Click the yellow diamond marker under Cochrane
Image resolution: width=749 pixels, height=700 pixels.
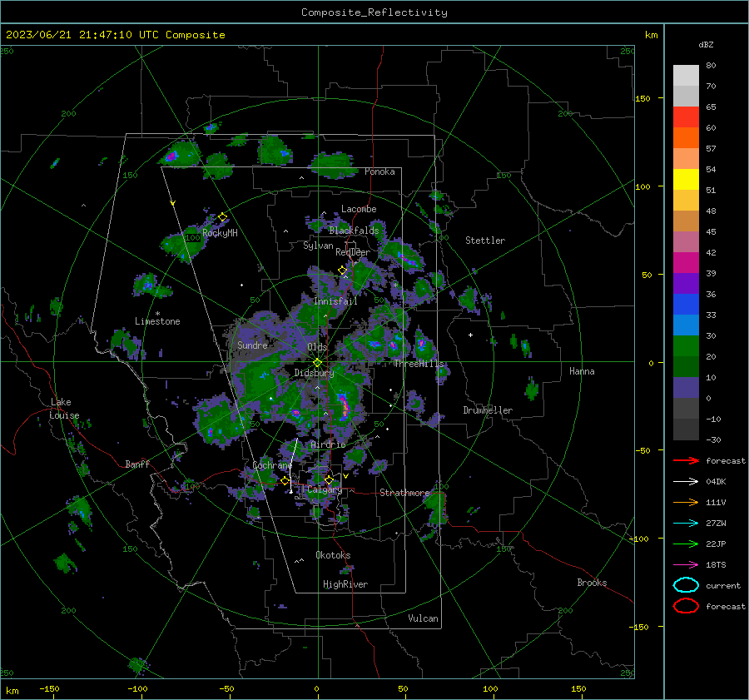(285, 481)
